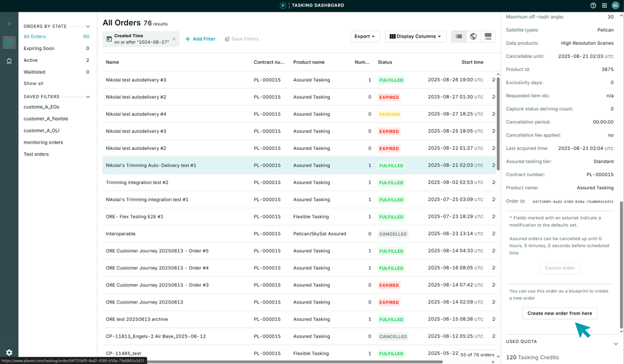Open the Display Columns dropdown
The height and width of the screenshot is (364, 624).
click(415, 37)
